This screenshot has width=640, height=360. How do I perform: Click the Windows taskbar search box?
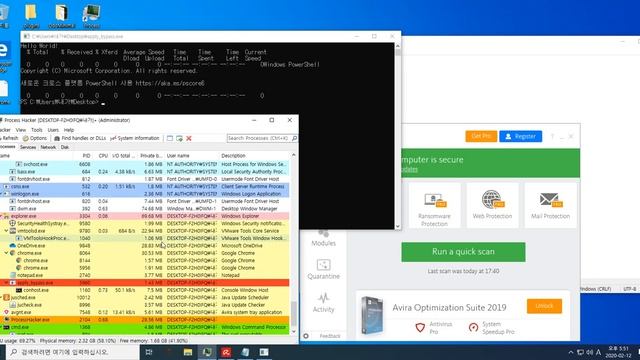click(73, 352)
